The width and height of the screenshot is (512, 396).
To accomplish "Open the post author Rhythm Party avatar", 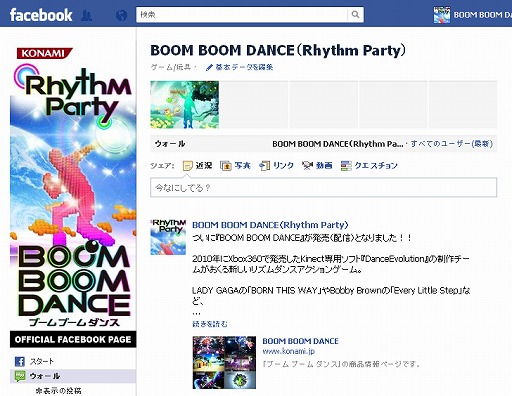I will [168, 237].
